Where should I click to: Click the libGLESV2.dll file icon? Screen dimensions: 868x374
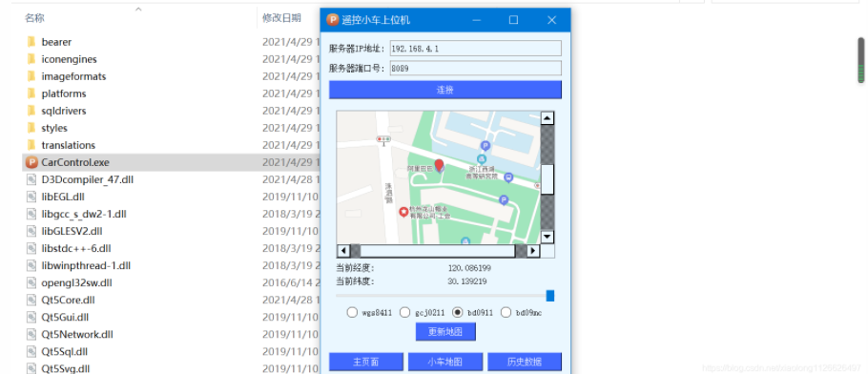[x=31, y=231]
